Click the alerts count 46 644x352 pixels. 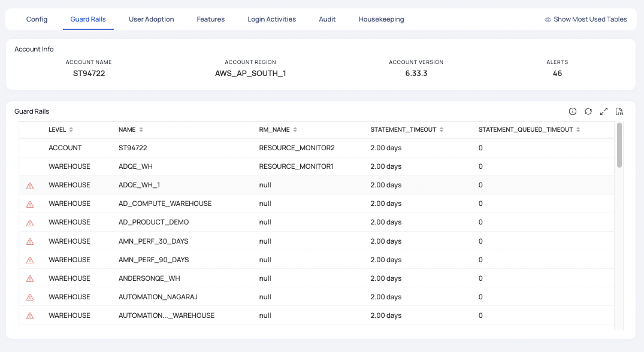(557, 74)
